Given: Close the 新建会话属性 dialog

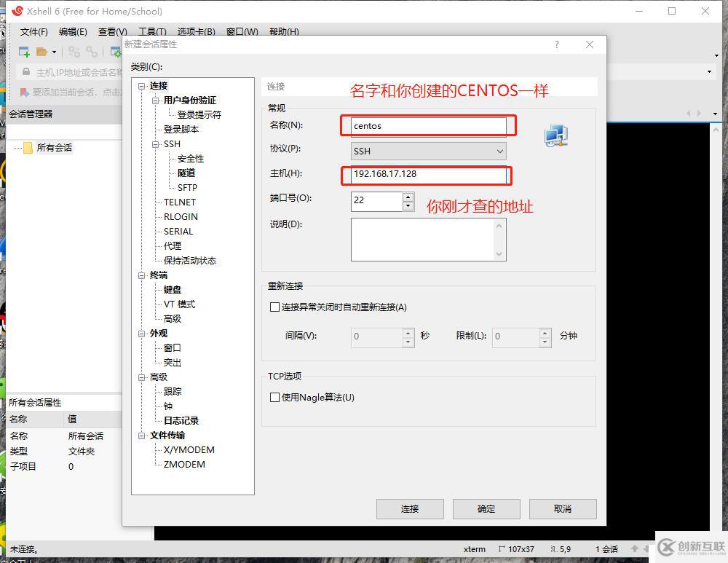Looking at the screenshot, I should pos(590,44).
